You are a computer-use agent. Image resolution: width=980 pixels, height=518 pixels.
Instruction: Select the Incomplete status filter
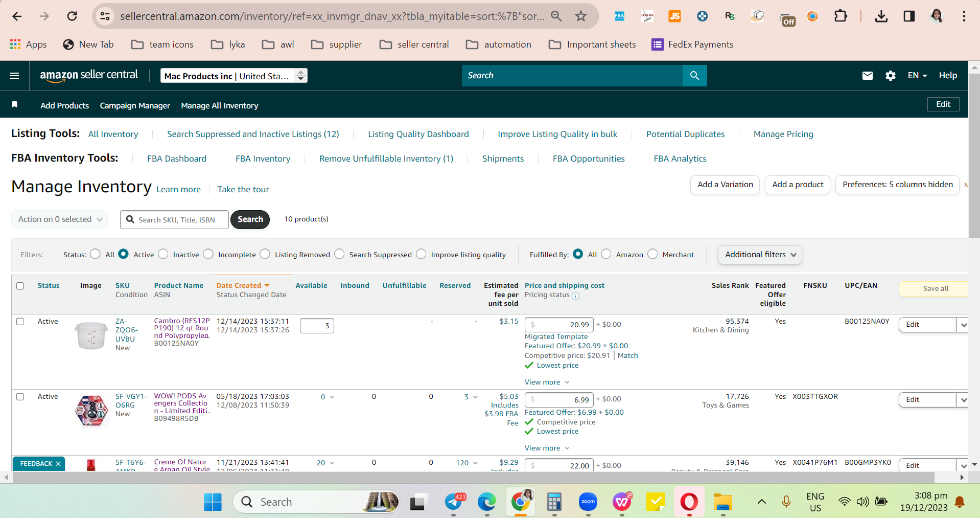click(208, 254)
